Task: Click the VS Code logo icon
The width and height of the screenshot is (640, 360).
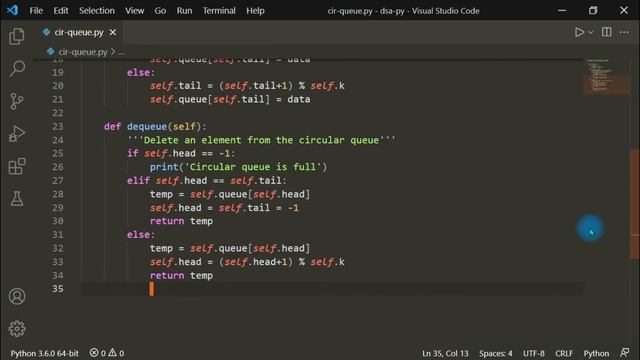Action: pos(12,10)
